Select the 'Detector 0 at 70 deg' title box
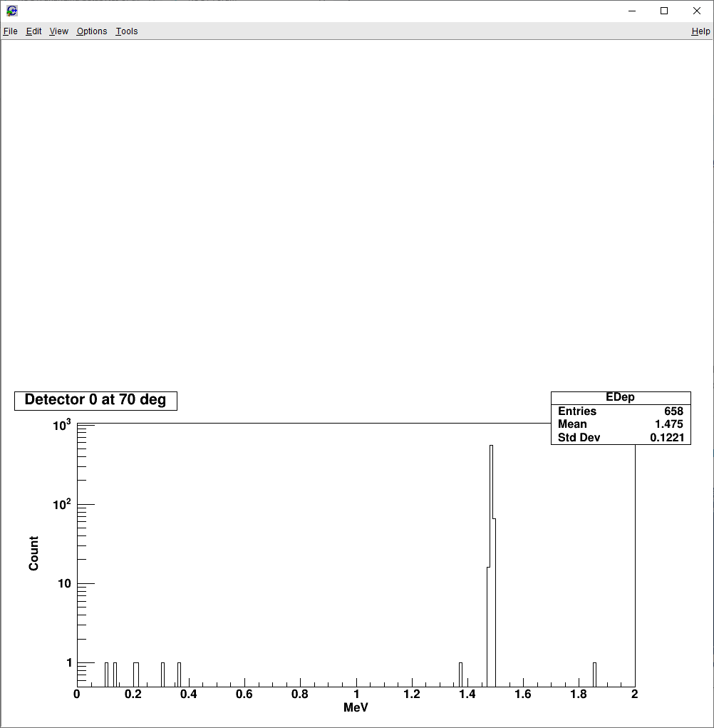The image size is (714, 728). coord(95,400)
